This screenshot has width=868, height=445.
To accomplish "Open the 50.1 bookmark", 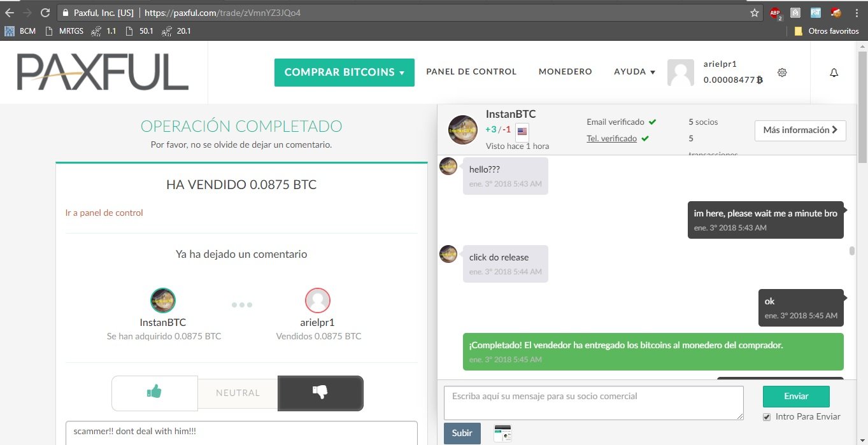I will tap(139, 31).
